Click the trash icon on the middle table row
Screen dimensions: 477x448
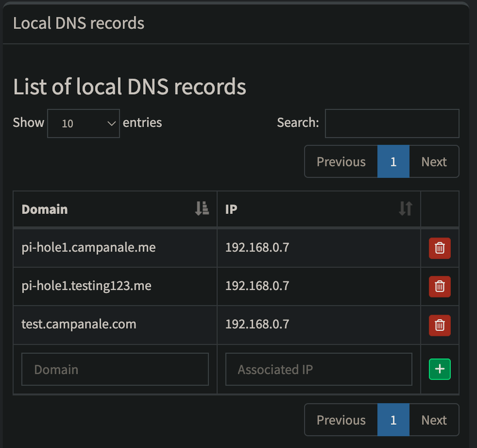point(439,286)
